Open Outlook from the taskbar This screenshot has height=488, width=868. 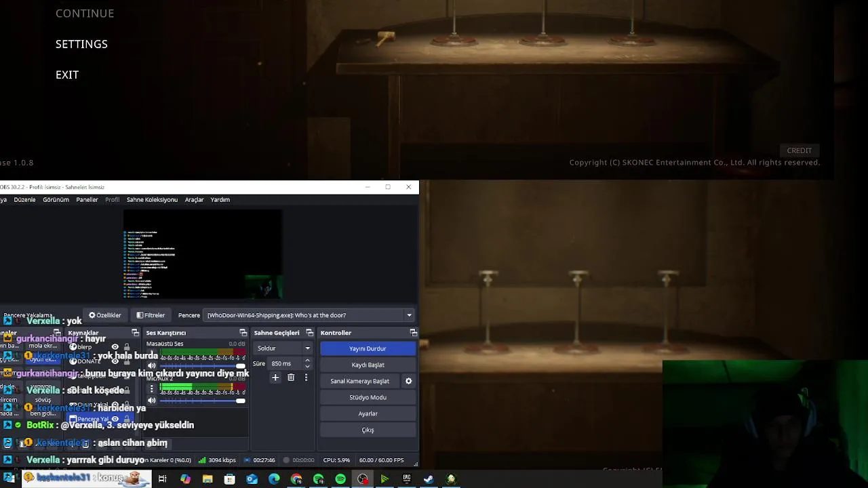click(252, 479)
